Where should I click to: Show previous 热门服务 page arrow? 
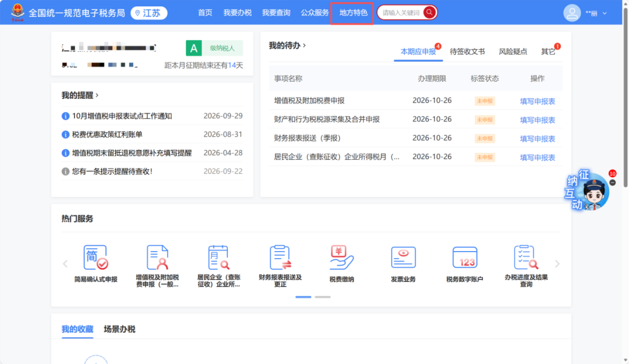pyautogui.click(x=65, y=264)
